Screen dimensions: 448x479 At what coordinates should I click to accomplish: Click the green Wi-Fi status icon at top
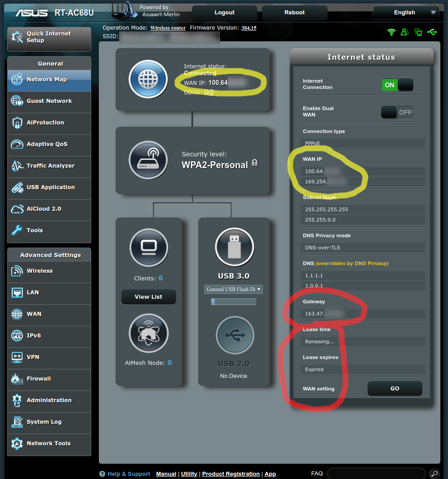pos(391,32)
